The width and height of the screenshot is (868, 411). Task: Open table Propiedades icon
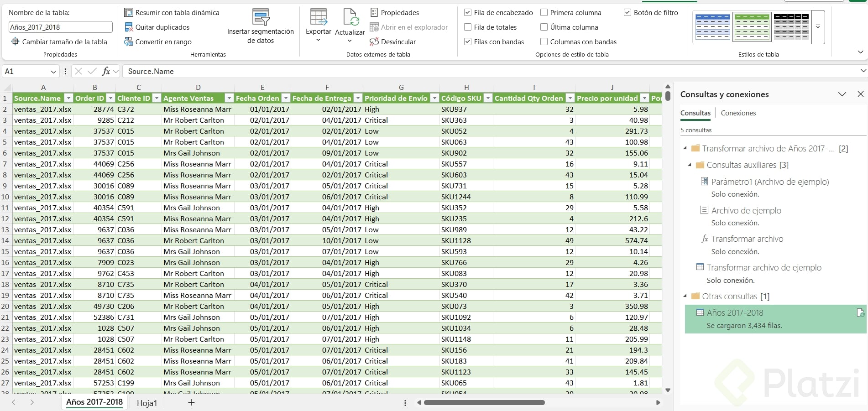[374, 13]
